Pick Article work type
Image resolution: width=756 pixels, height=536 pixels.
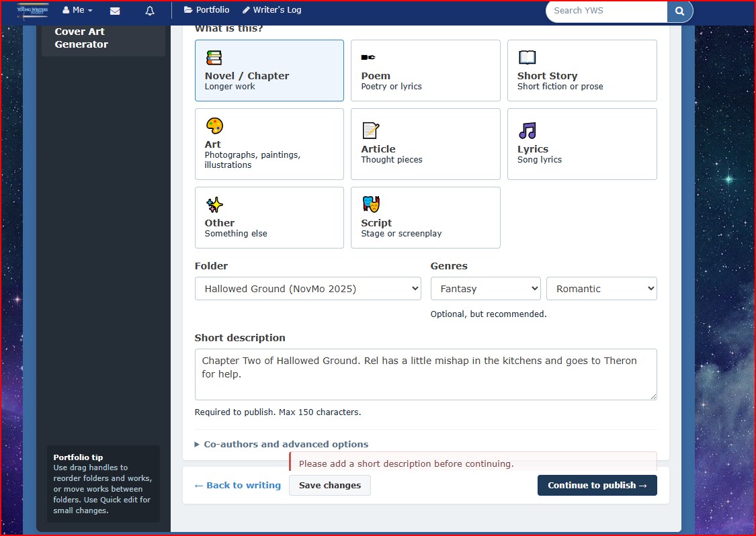click(425, 144)
